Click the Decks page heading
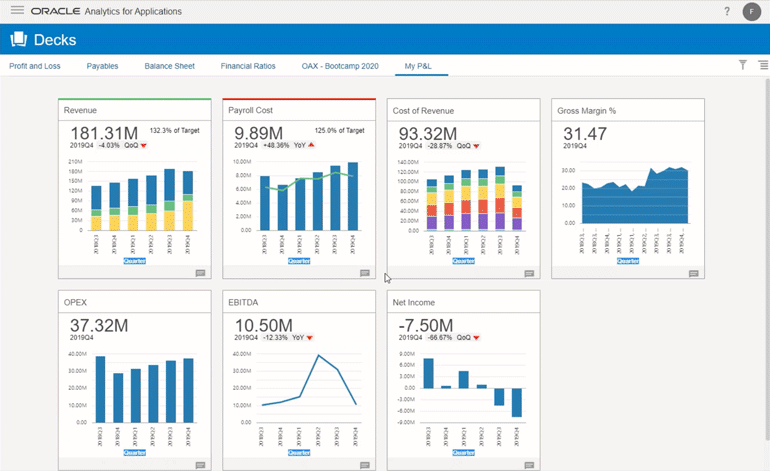 click(55, 40)
